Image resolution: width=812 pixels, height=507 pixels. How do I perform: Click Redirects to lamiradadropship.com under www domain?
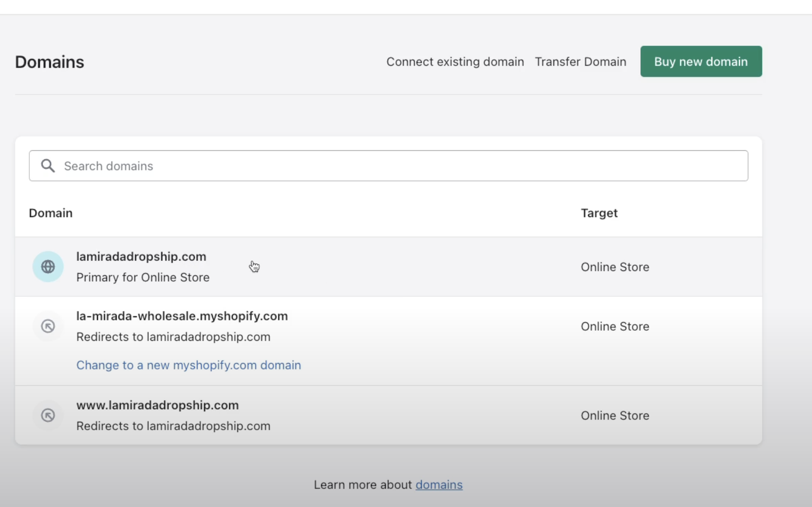(173, 426)
